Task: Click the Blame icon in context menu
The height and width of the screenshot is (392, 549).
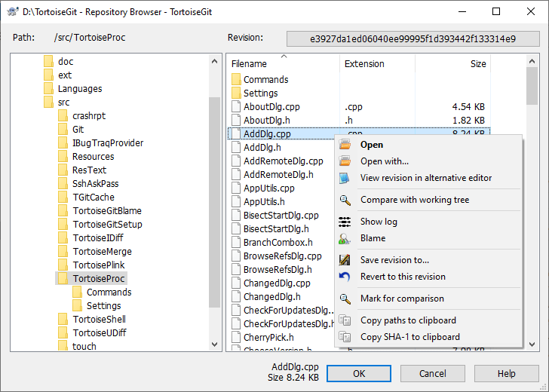Action: point(345,238)
